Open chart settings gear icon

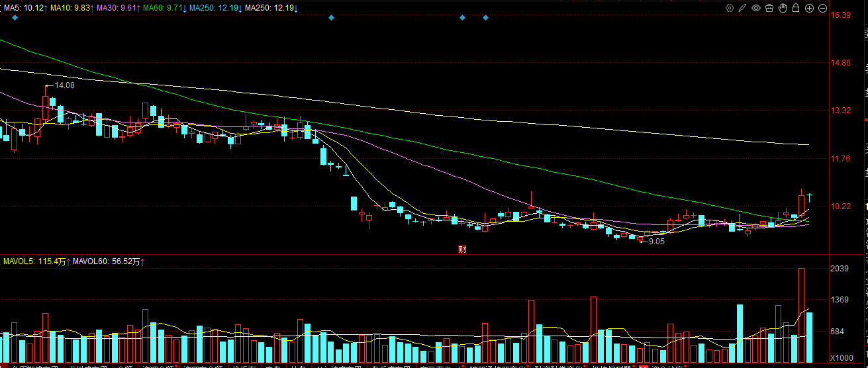tap(730, 8)
